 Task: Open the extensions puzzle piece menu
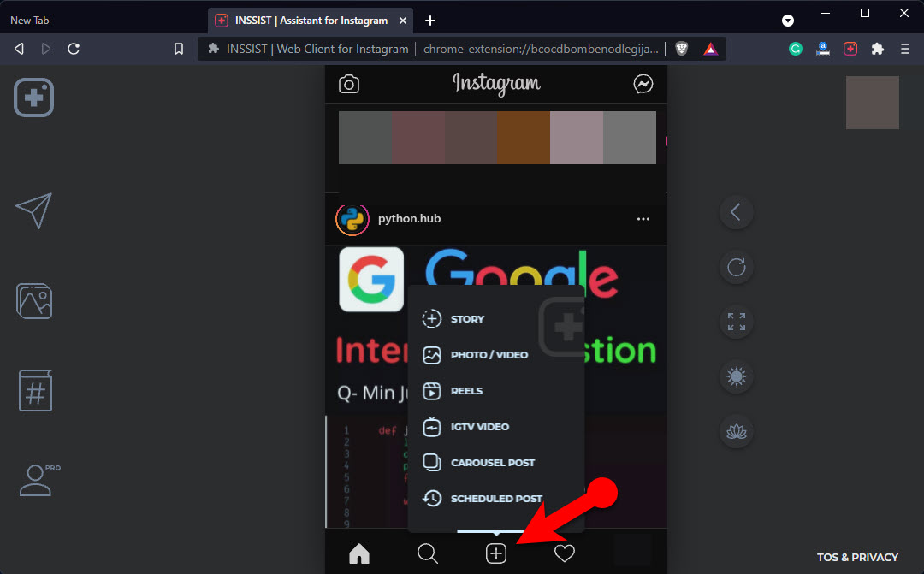(x=878, y=49)
